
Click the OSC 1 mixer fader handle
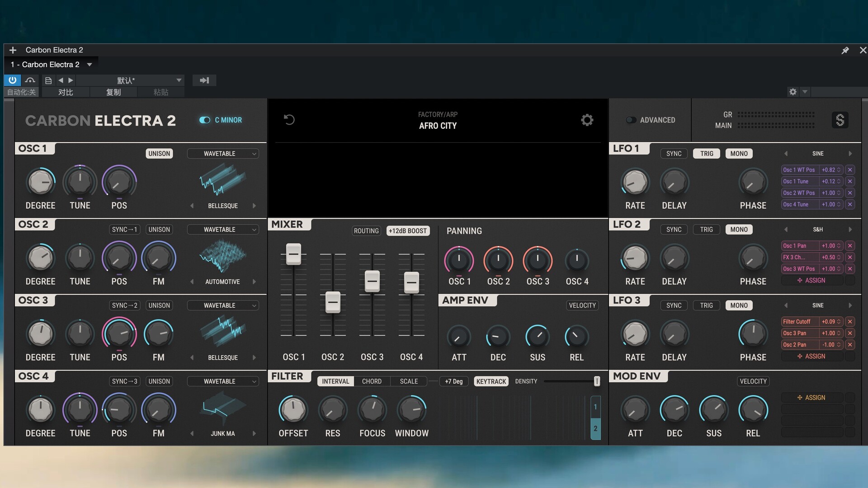pyautogui.click(x=293, y=254)
